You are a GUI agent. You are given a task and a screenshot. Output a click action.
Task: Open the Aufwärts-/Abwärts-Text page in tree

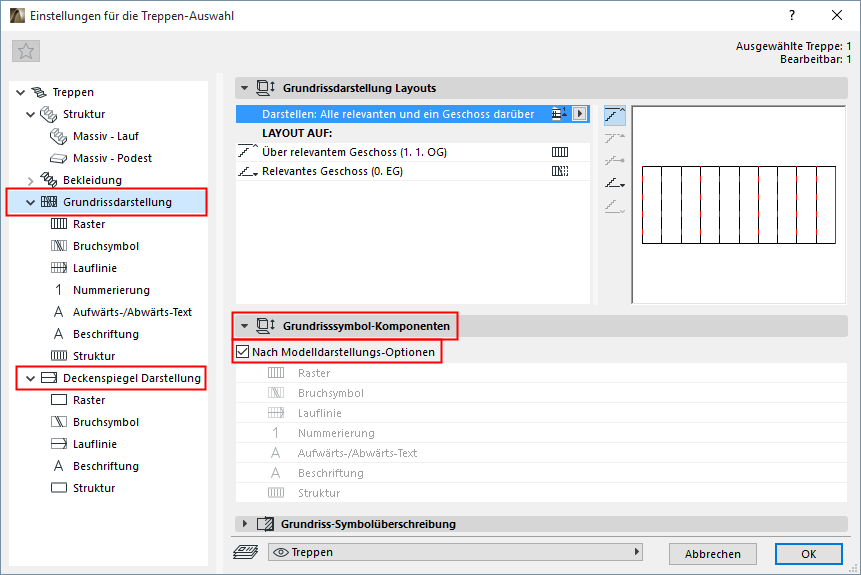[x=132, y=312]
